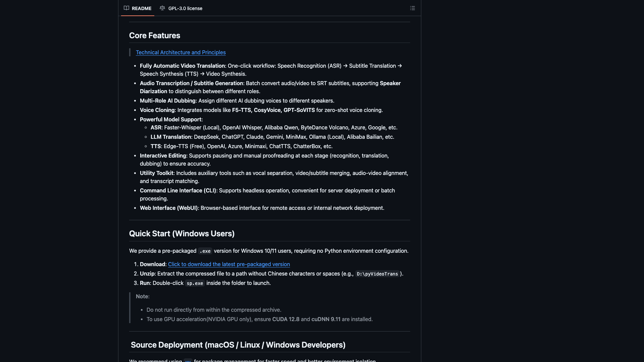Click the 'cuDNN 9.11' bold text
Image resolution: width=644 pixels, height=362 pixels.
(x=326, y=319)
